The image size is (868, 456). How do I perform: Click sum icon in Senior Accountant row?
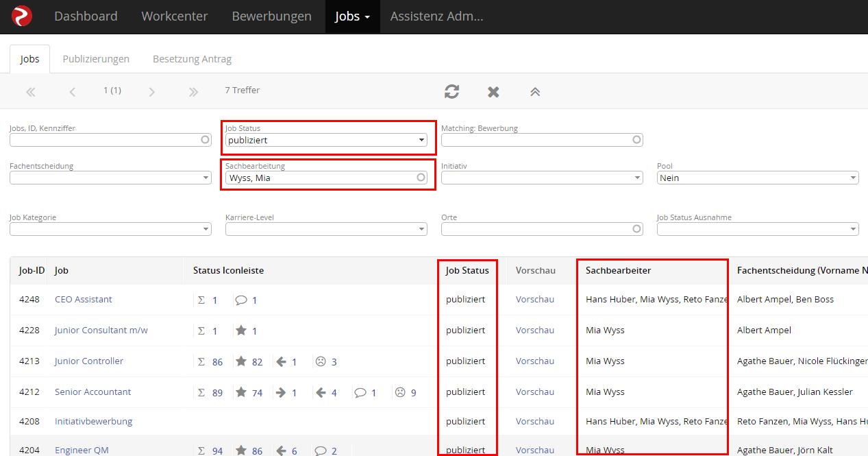click(201, 392)
